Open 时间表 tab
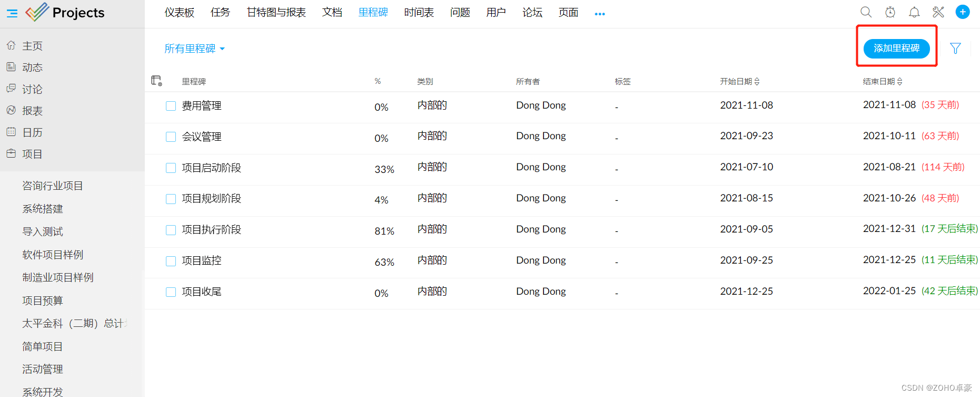The height and width of the screenshot is (397, 980). point(419,12)
